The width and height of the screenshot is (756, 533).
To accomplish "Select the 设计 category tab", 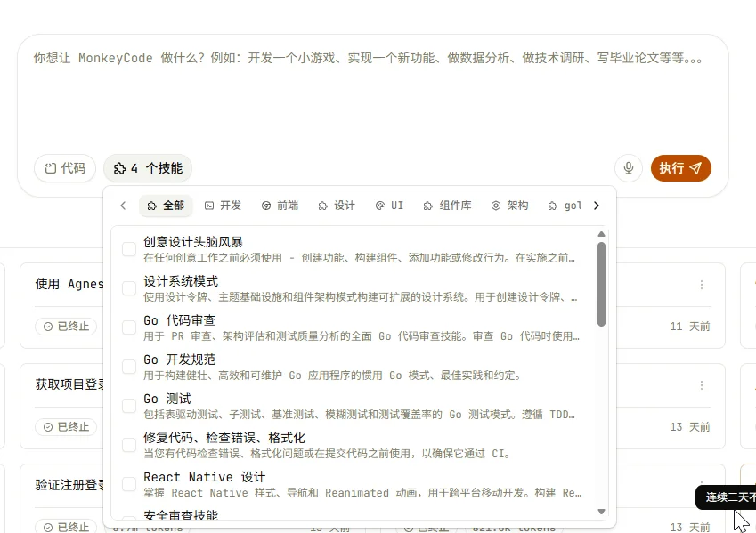I will [337, 206].
